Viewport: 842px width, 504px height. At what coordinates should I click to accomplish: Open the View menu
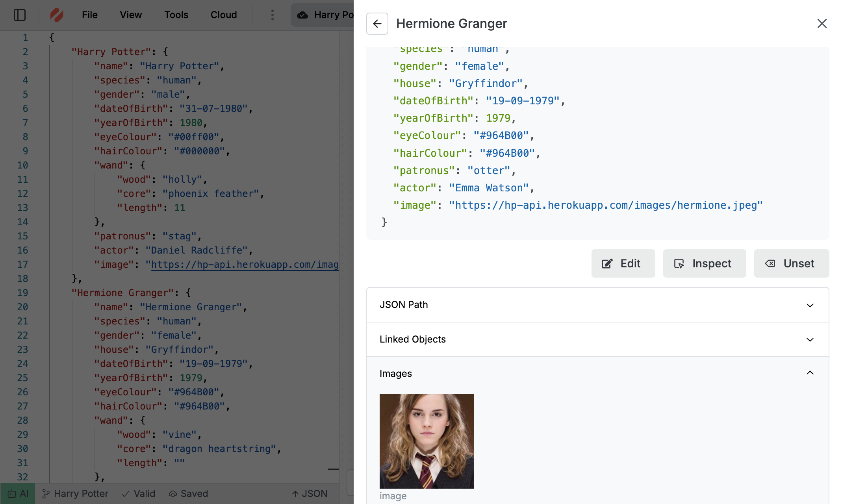[131, 15]
